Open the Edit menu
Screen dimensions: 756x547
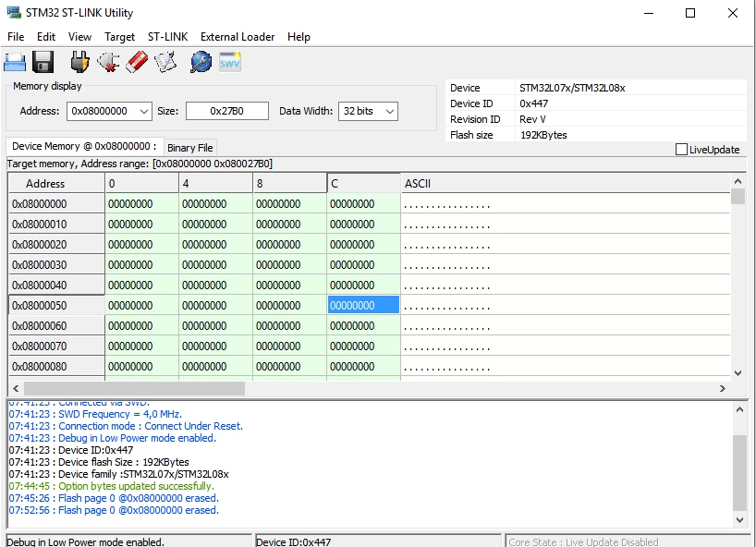[46, 37]
